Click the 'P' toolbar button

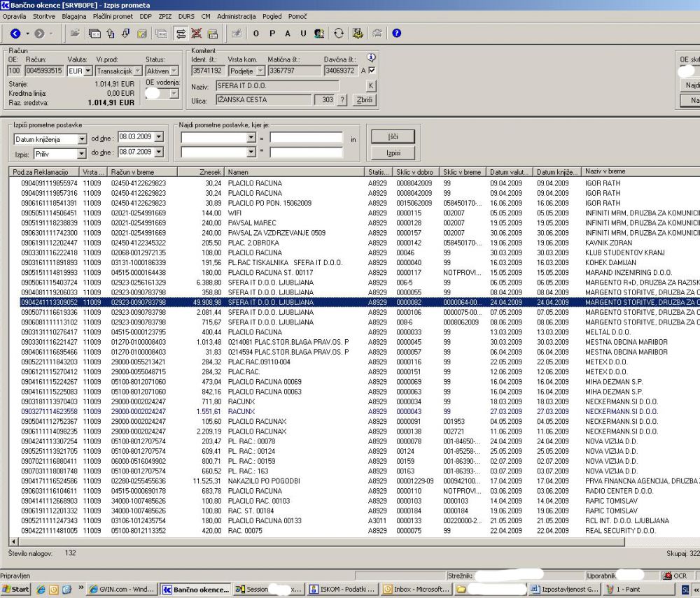pyautogui.click(x=272, y=33)
